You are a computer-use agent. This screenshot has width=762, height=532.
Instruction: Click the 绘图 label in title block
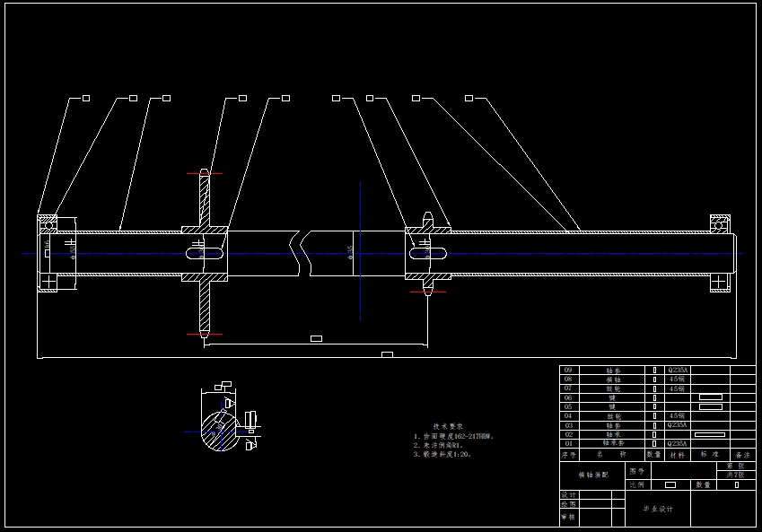[568, 504]
